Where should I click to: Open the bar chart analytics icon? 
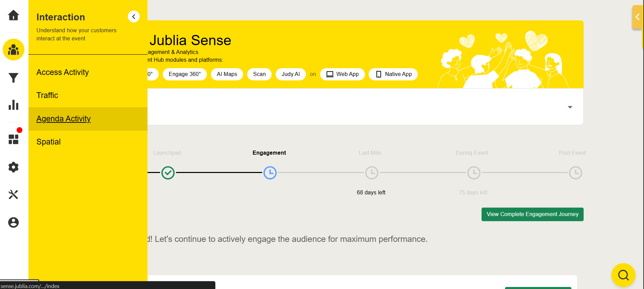(14, 105)
